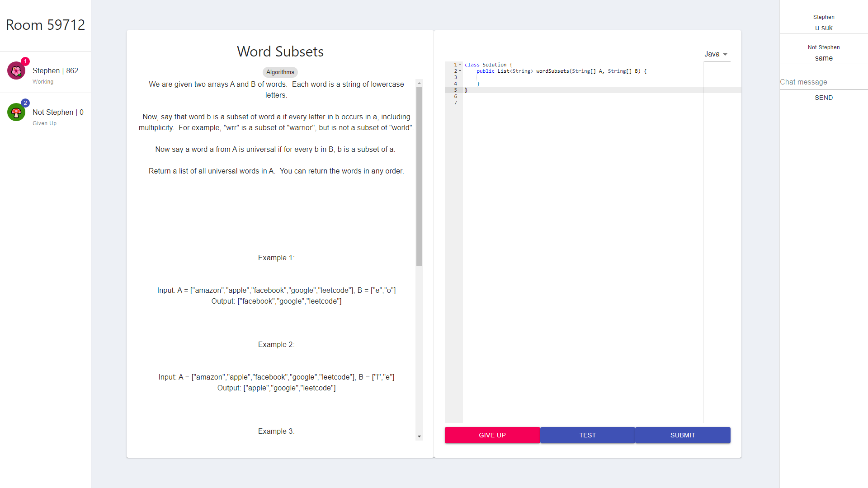Collapse the wordSubsets method fold arrow on line 2
868x488 pixels.
point(460,71)
